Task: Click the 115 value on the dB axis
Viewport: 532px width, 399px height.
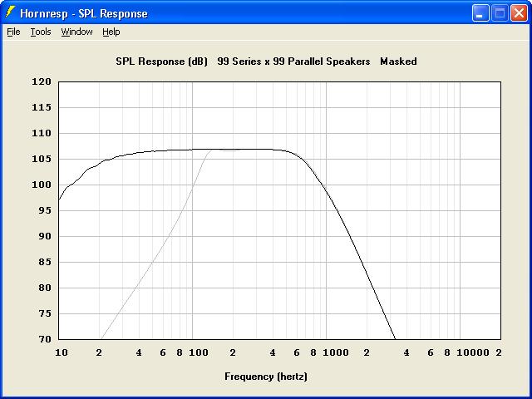Action: coord(42,107)
